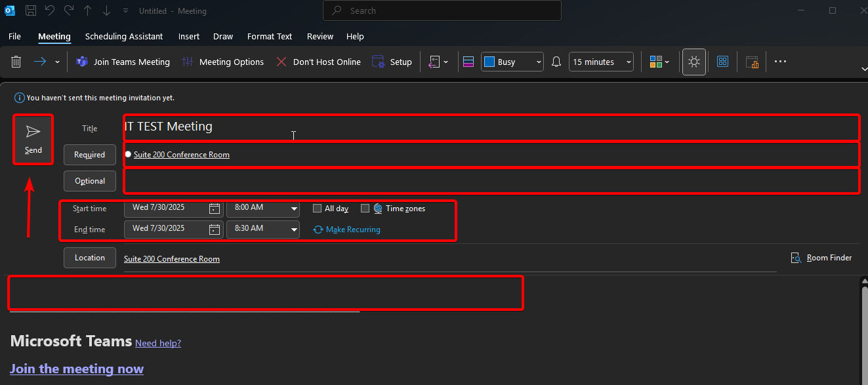Expand the forward arrow dropdown
Image resolution: width=868 pixels, height=385 pixels.
coord(57,62)
